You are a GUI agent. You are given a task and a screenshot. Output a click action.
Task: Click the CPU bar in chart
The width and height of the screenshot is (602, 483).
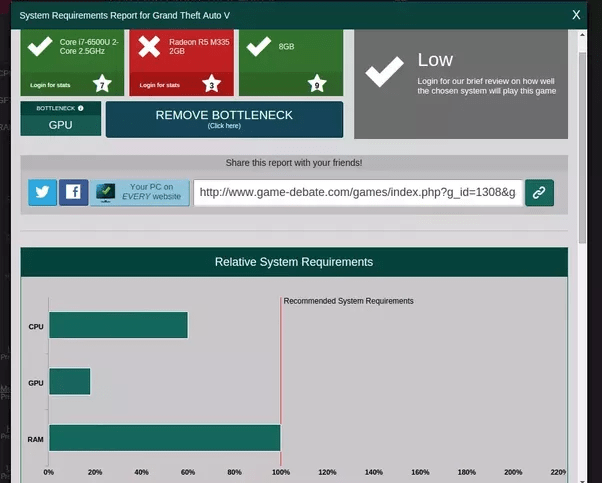point(119,325)
